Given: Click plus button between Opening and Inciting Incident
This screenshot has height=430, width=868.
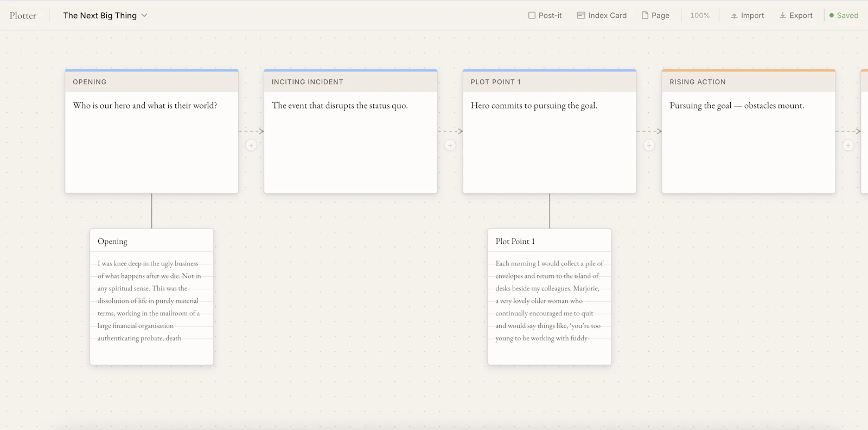Looking at the screenshot, I should [x=251, y=145].
